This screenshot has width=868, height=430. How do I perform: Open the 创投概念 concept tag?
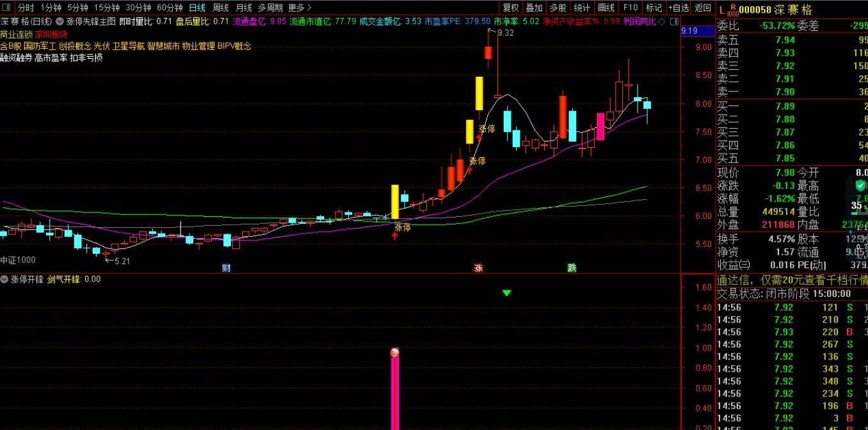tap(75, 46)
